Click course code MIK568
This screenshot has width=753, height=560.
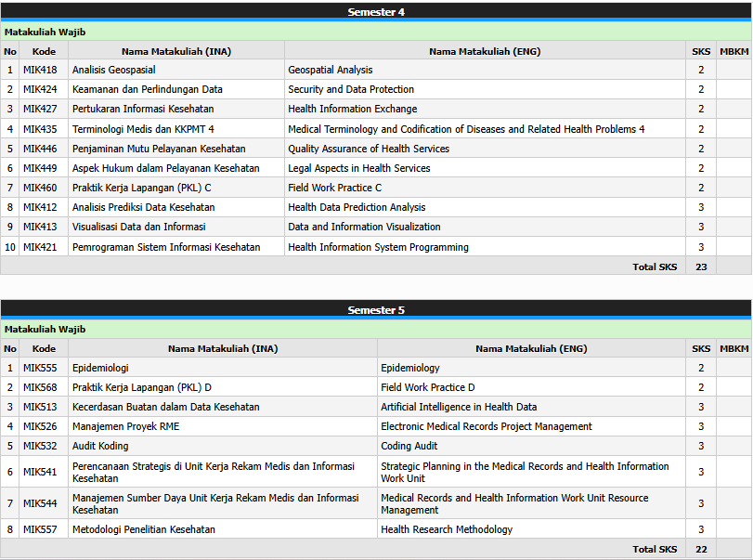pyautogui.click(x=40, y=387)
